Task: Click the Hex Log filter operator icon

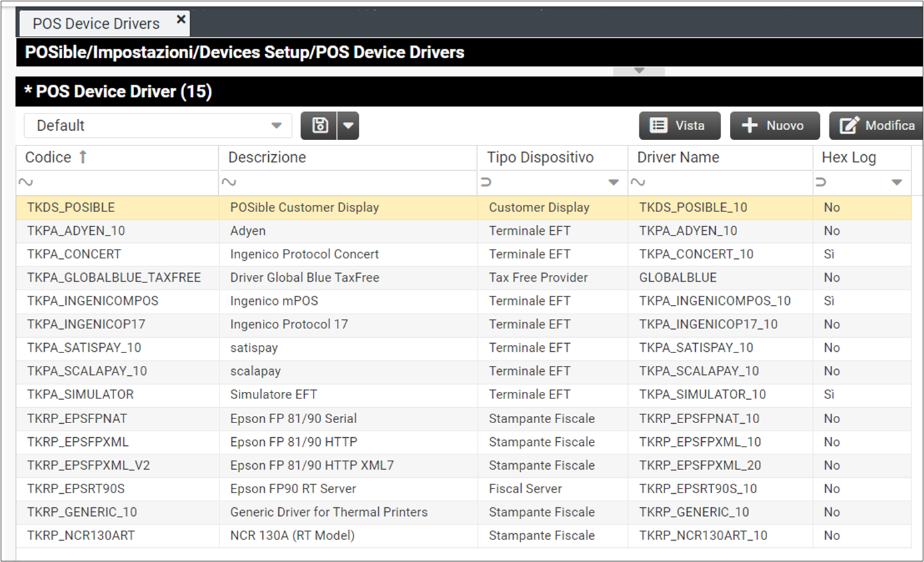Action: 821,182
